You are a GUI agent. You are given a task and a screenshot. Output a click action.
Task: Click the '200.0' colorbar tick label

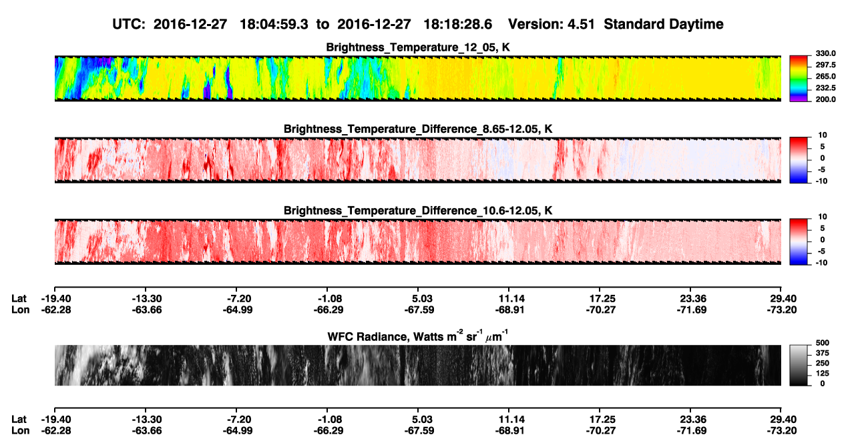(x=825, y=99)
